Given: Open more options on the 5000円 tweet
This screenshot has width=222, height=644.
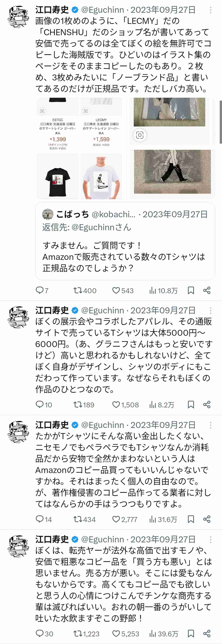Looking at the screenshot, I should click(210, 310).
